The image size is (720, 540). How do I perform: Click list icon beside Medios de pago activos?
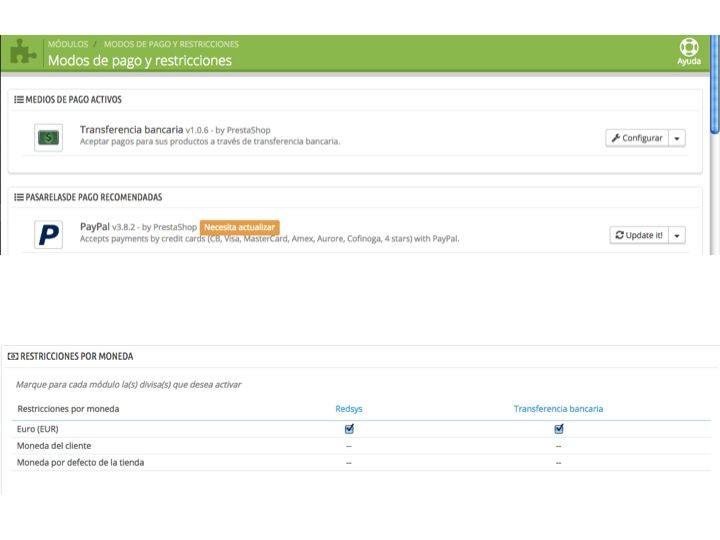click(19, 100)
